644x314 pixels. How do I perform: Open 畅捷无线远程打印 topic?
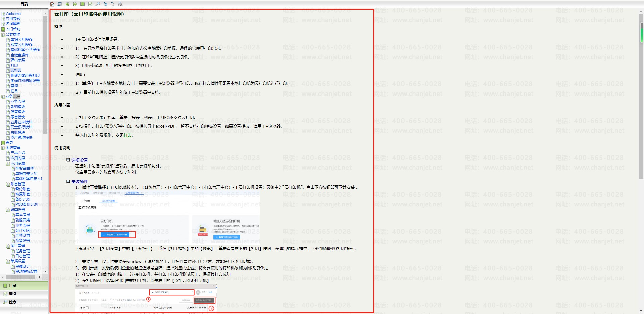pos(25,75)
